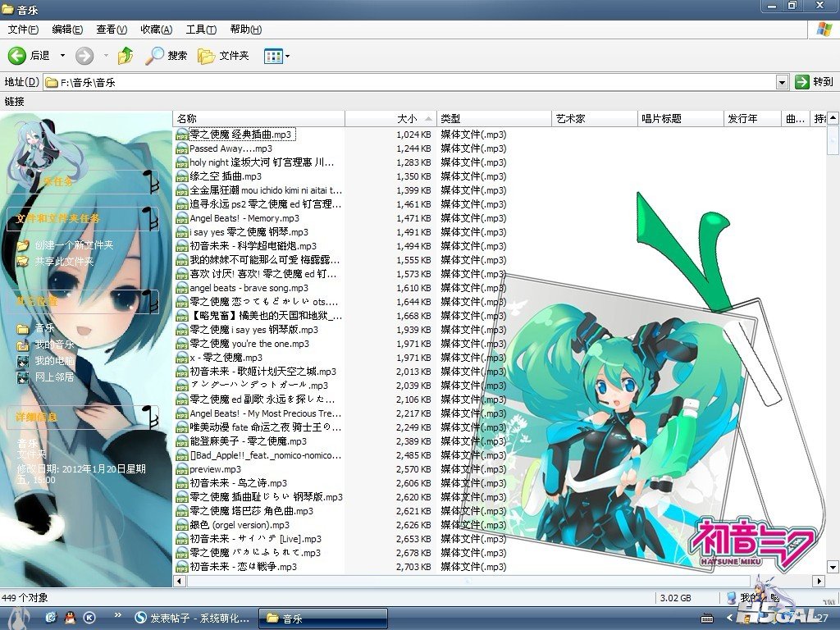Go back with the 后退 arrow icon

click(x=17, y=55)
